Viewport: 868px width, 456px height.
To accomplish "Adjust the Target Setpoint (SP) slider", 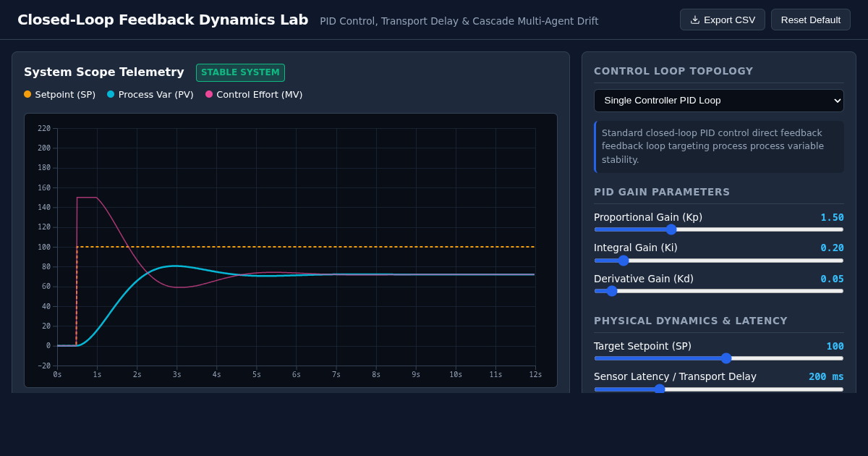I will pyautogui.click(x=719, y=358).
